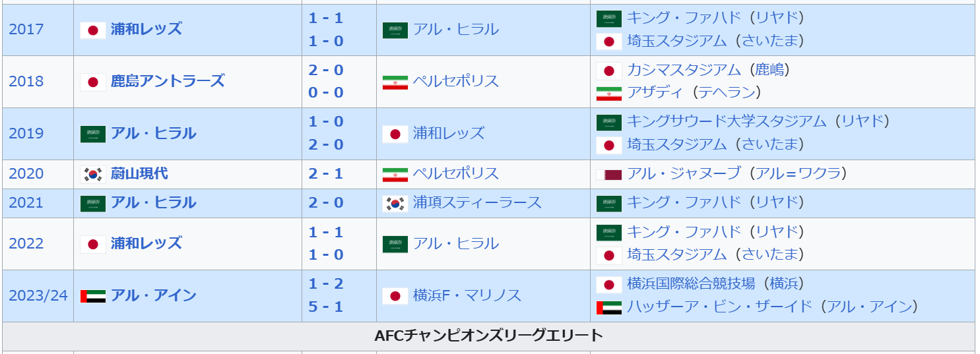Click the South Korea flag beside 蔚山現代
This screenshot has height=354, width=980.
(93, 174)
